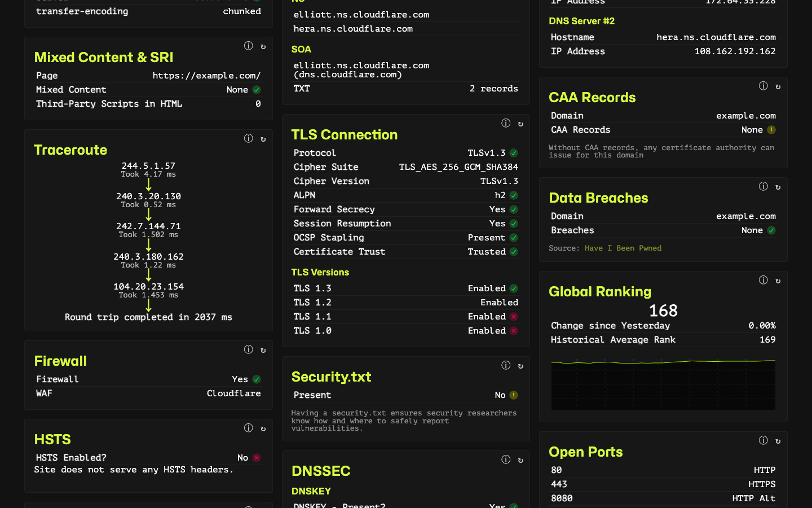Screen dimensions: 812x508
Task: Refresh the Firewall card
Action: tap(263, 350)
